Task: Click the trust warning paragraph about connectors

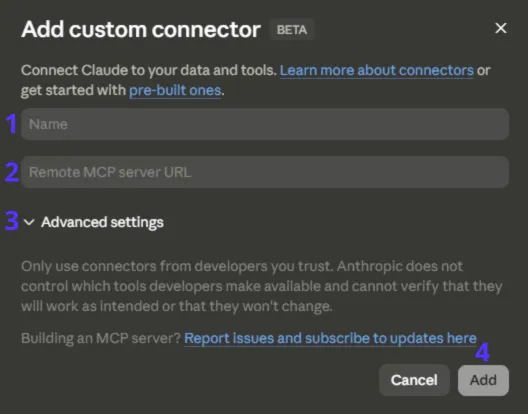Action: (x=262, y=286)
